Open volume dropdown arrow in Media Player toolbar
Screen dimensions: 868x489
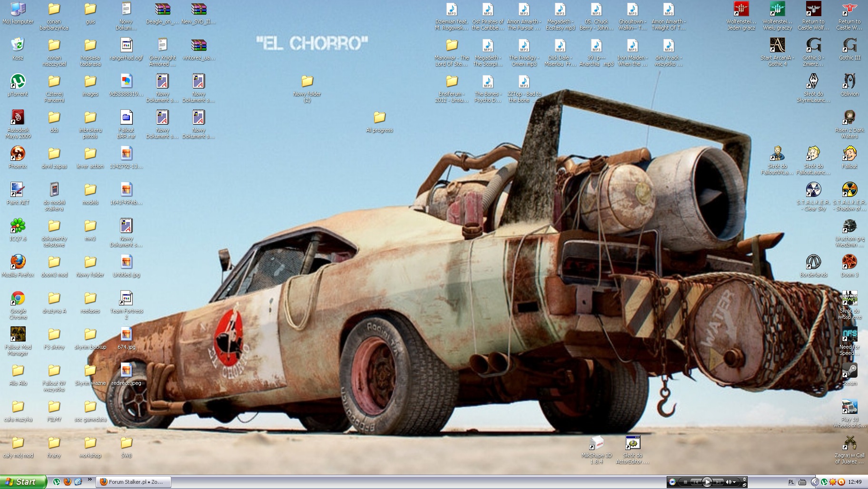tap(735, 482)
